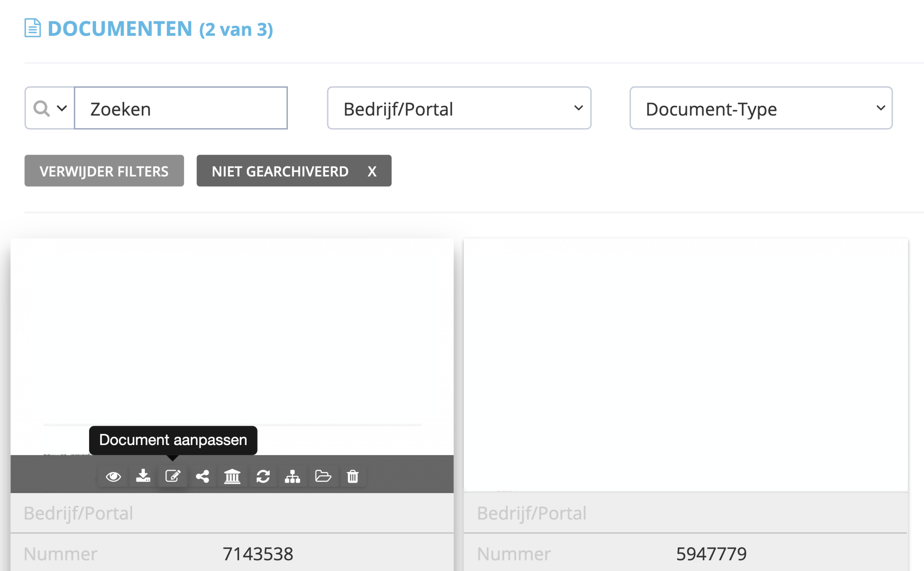Click the Document aanpassen edit icon

coord(173,476)
